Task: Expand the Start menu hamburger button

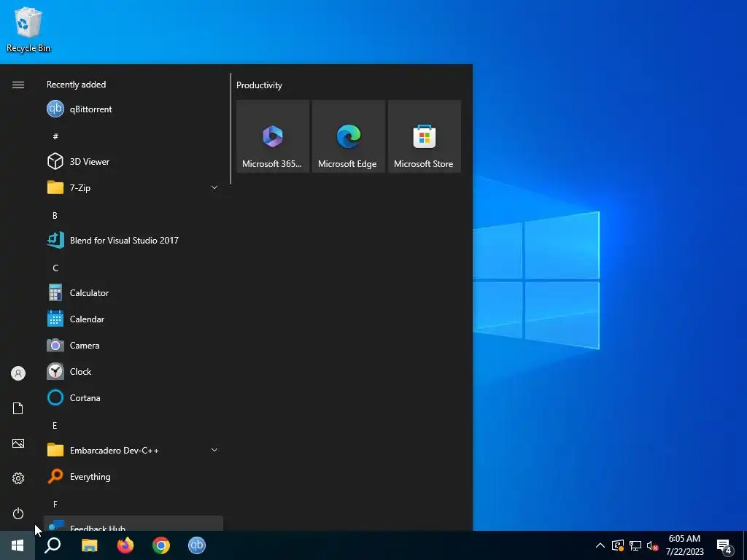Action: (18, 85)
